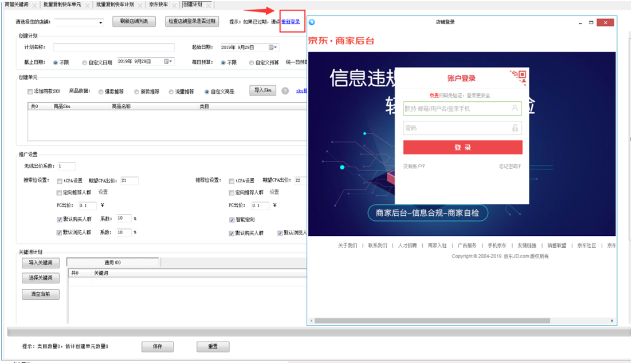Click the 无线出价系数 input field
The width and height of the screenshot is (632, 364).
[x=66, y=167]
